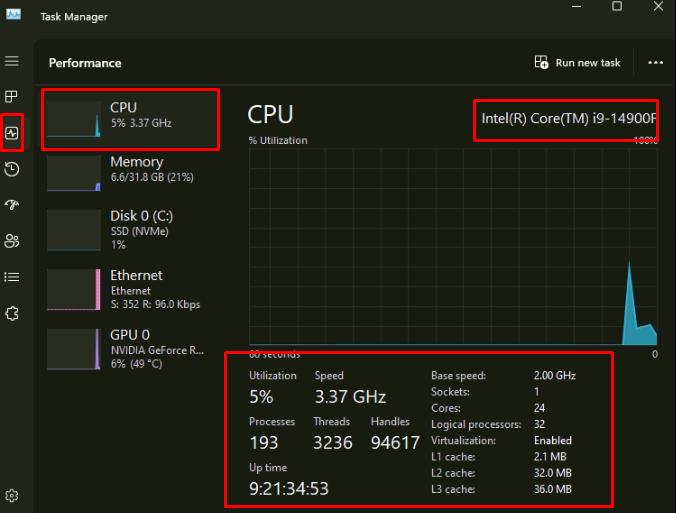Select the CPU resource entry
The image size is (676, 513).
[131, 119]
